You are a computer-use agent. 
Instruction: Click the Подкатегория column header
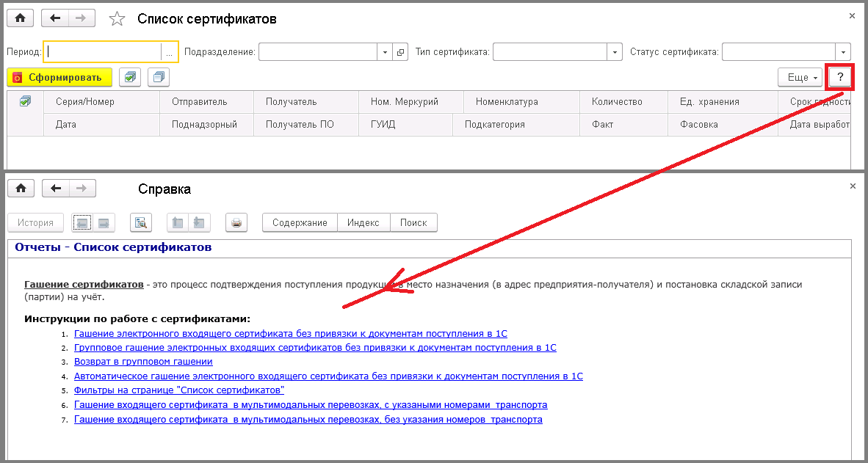tap(516, 125)
